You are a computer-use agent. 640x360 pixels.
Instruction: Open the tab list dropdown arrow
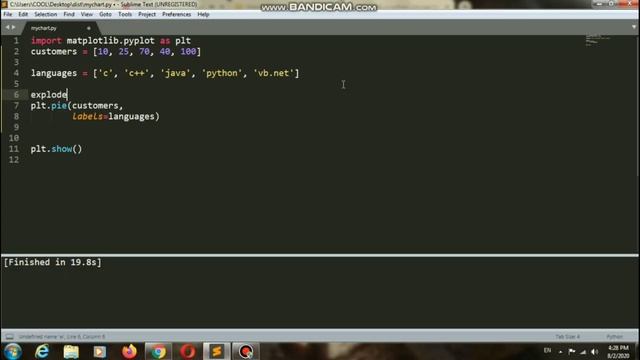click(633, 27)
